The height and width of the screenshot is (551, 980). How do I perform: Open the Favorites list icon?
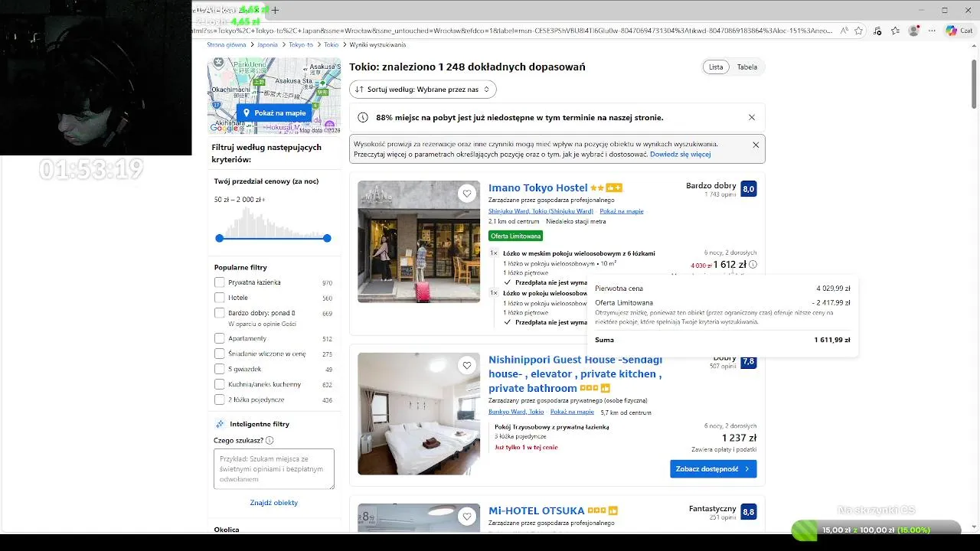pyautogui.click(x=895, y=31)
